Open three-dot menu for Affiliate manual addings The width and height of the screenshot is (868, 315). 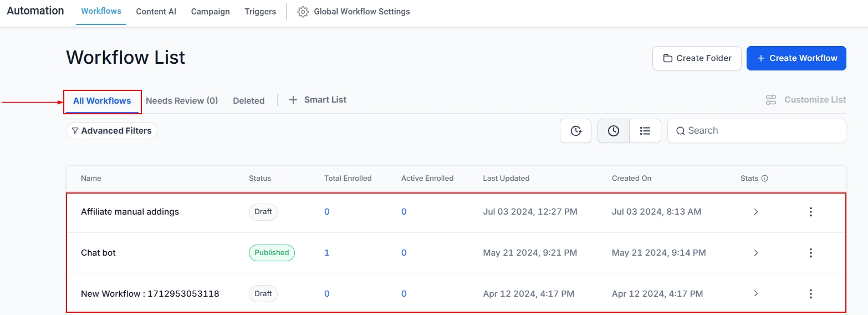click(810, 212)
